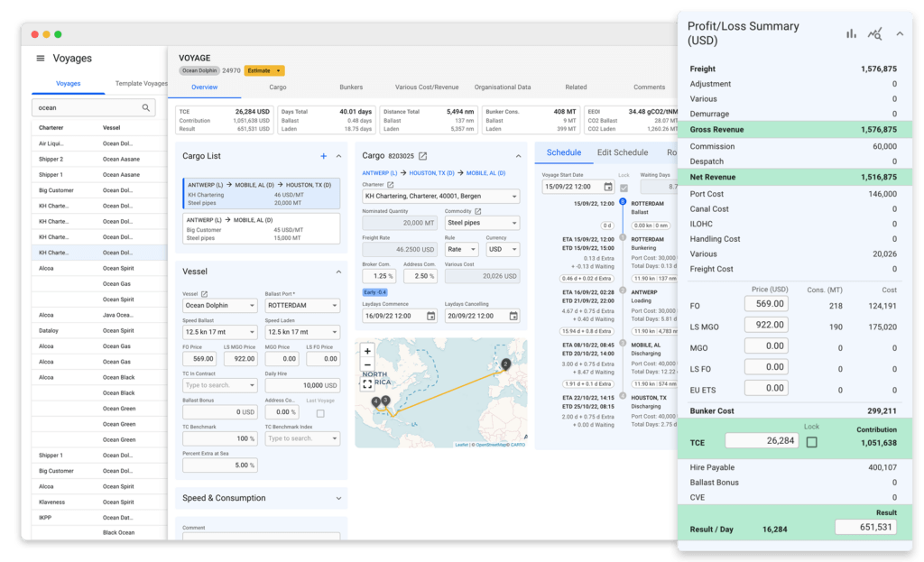Add a new cargo with the plus icon
This screenshot has width=924, height=562.
[x=323, y=155]
